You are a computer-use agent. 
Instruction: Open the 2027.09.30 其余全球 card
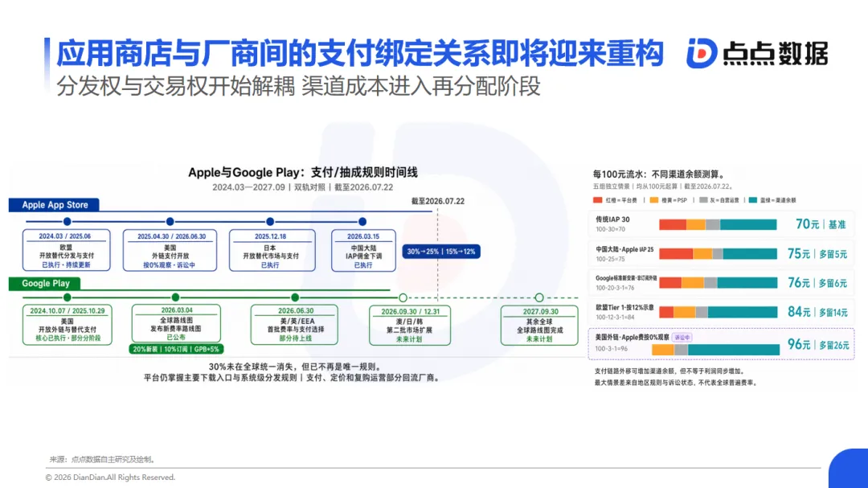pos(540,325)
